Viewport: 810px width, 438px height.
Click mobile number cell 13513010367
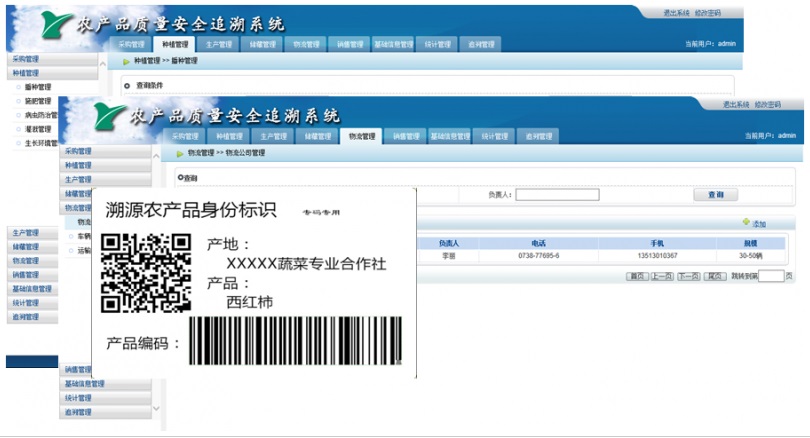pos(657,256)
